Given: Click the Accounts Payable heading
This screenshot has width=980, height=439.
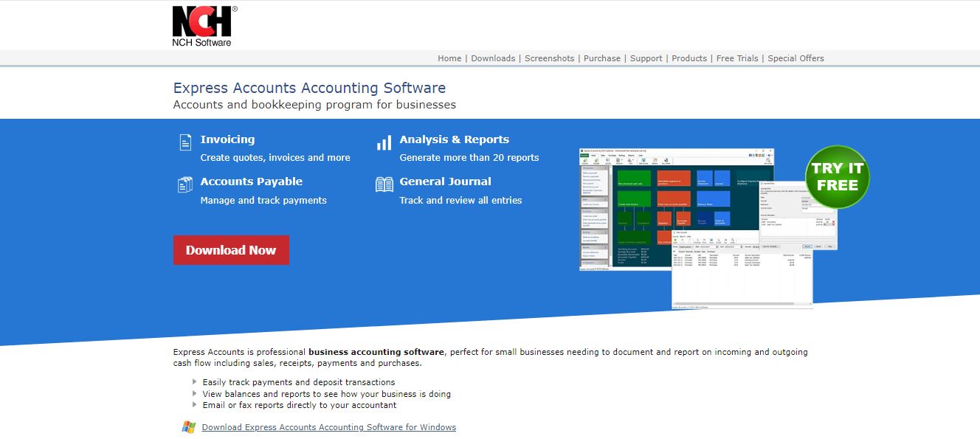Looking at the screenshot, I should click(x=252, y=182).
